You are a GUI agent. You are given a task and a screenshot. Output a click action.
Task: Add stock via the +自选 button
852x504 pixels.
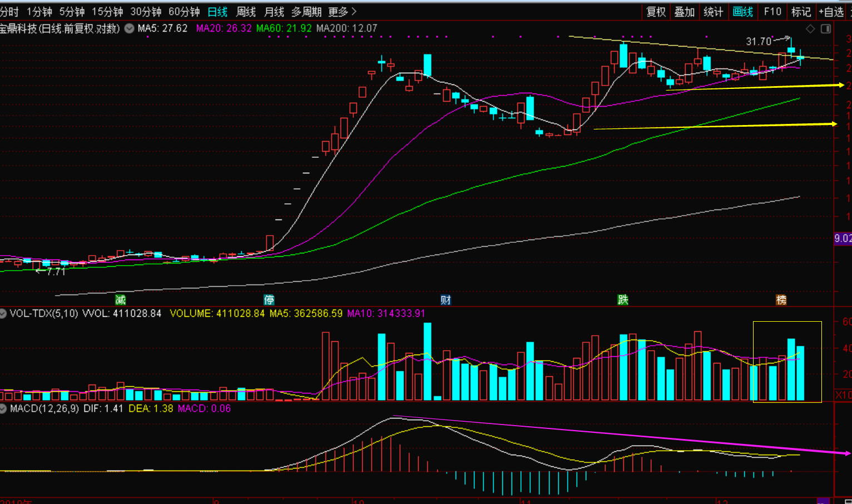(x=831, y=12)
